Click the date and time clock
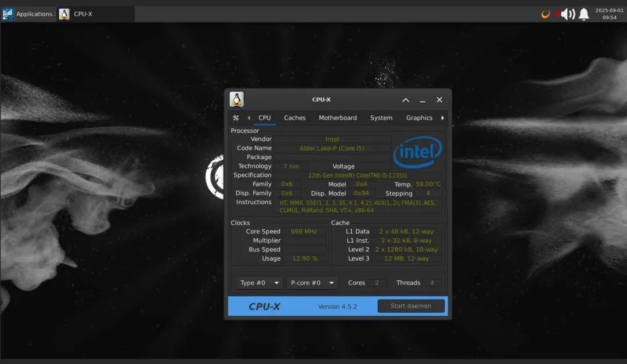 pyautogui.click(x=609, y=14)
